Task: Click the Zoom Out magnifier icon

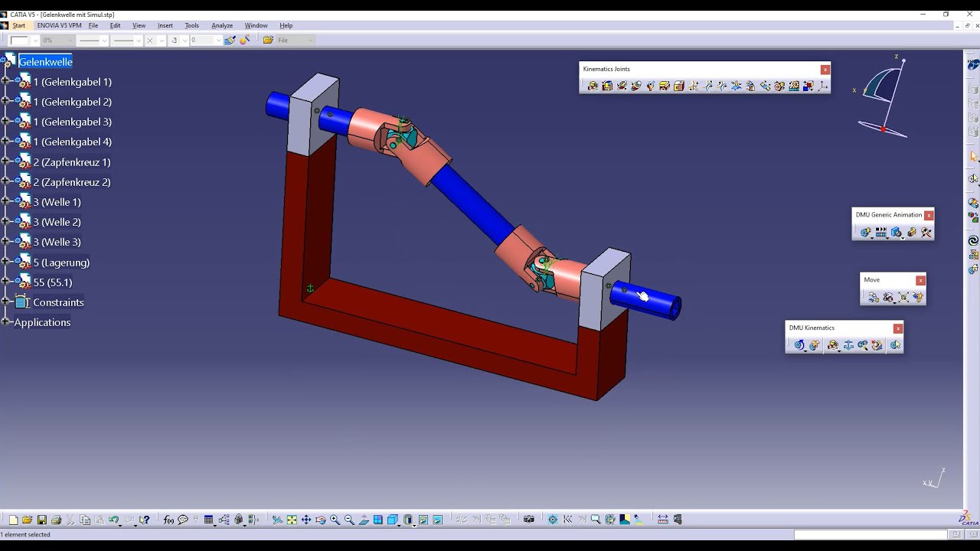Action: [349, 520]
